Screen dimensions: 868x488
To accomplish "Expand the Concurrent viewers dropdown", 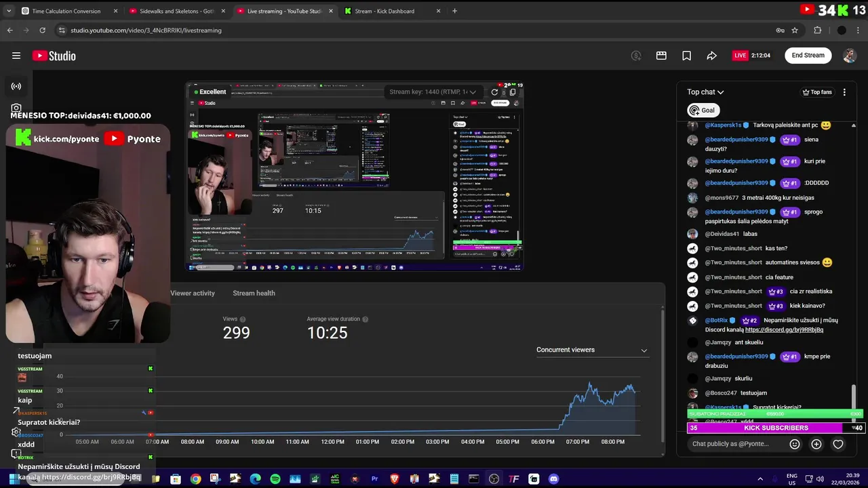I will coord(591,350).
